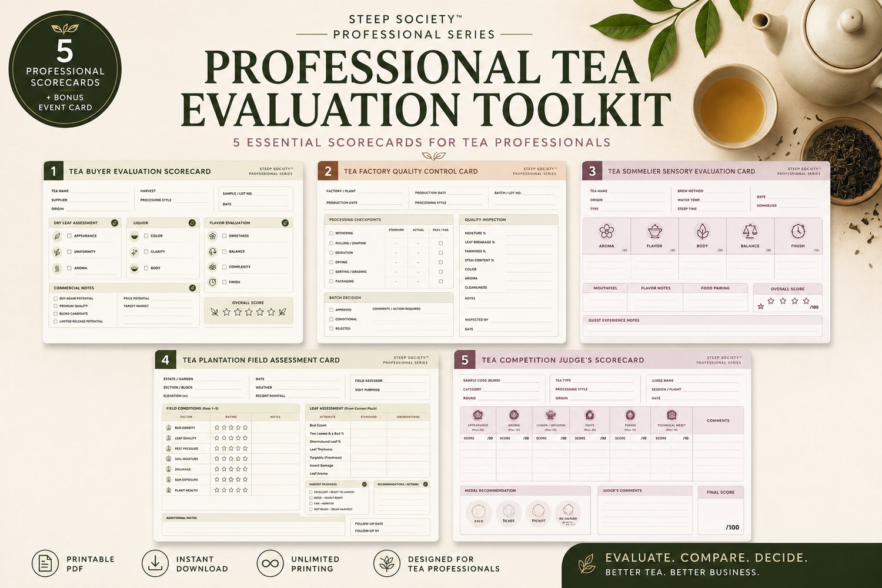Tick the Premium Quality checkbox

[56, 306]
